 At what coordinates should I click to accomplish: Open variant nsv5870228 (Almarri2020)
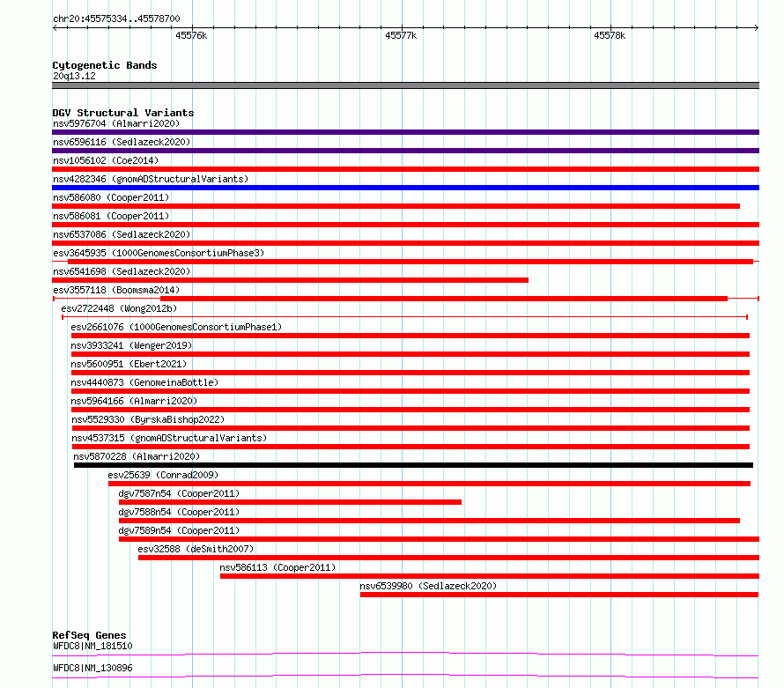[x=137, y=456]
